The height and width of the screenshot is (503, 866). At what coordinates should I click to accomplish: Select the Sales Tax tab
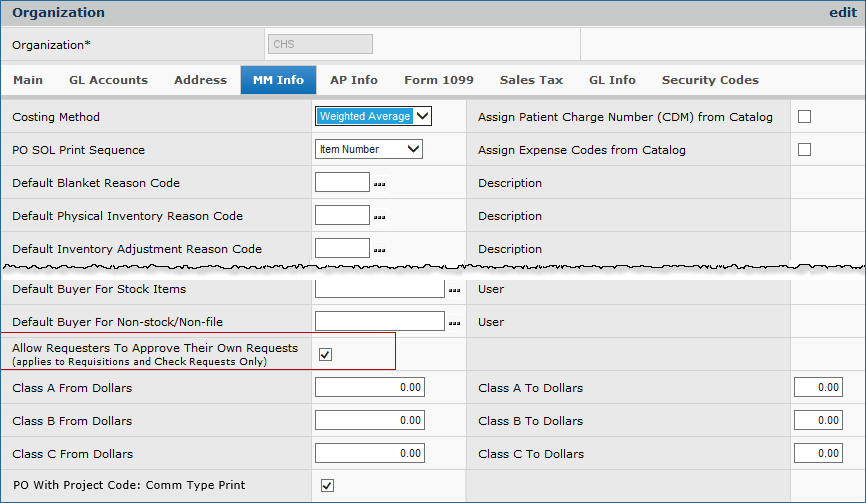click(531, 80)
